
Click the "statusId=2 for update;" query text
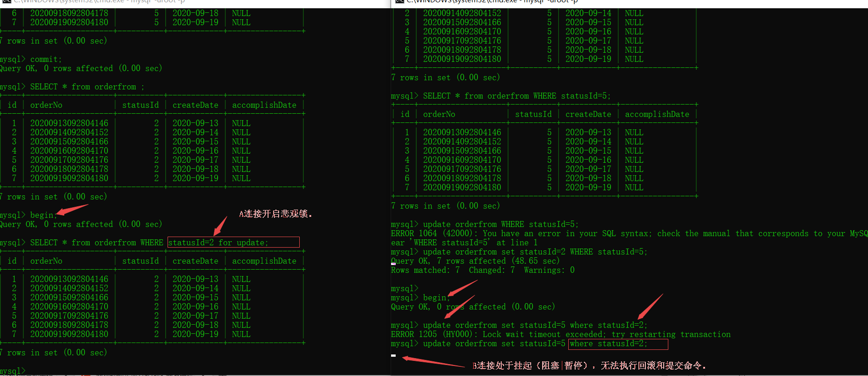(218, 243)
